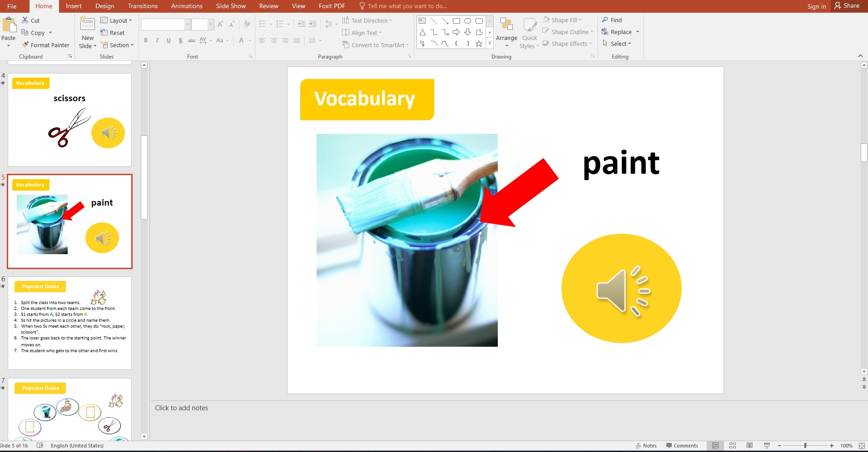
Task: Click the Sign in link
Action: (816, 6)
